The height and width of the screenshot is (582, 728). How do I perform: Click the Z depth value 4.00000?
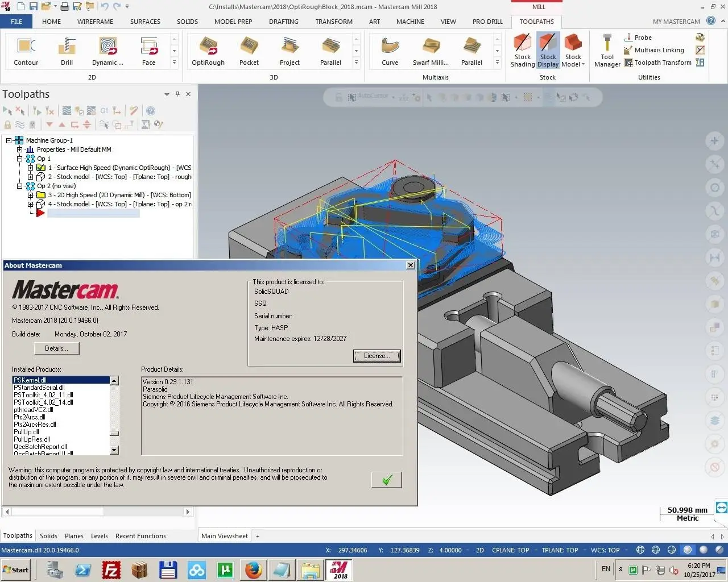[450, 550]
